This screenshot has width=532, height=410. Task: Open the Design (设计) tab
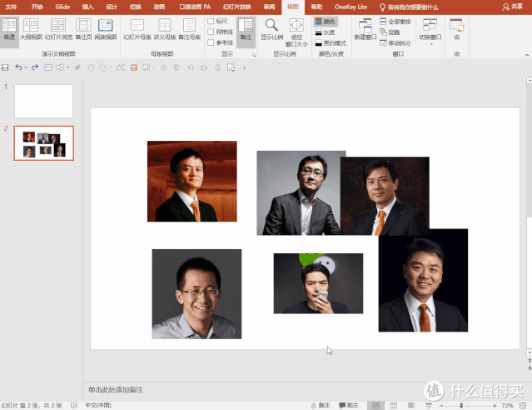112,7
